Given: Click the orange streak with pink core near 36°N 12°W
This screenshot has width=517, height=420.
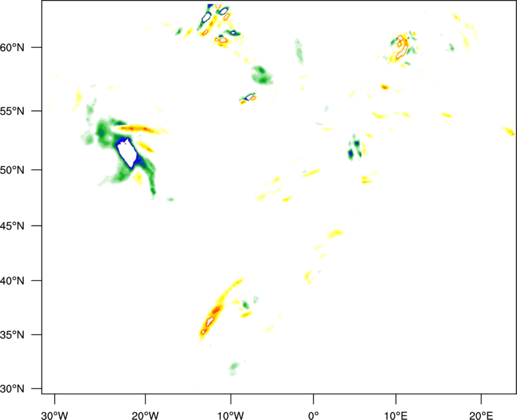Looking at the screenshot, I should pos(211,320).
